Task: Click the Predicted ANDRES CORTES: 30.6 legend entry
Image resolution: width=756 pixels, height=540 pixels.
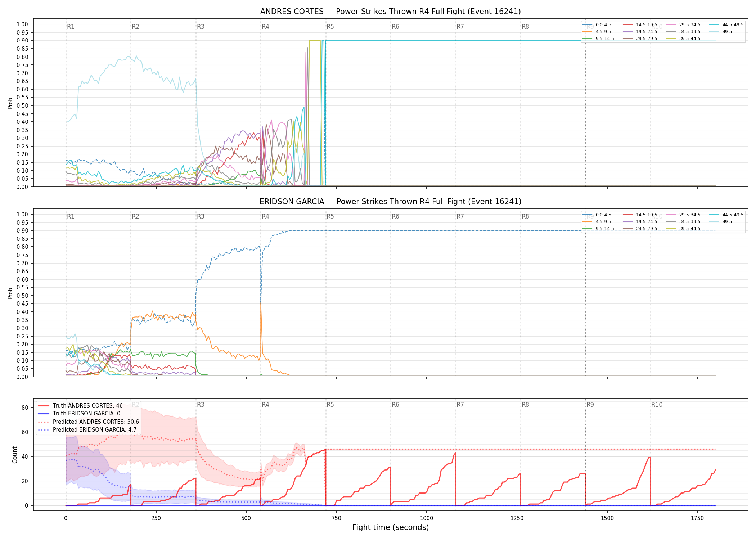Action: tap(88, 422)
